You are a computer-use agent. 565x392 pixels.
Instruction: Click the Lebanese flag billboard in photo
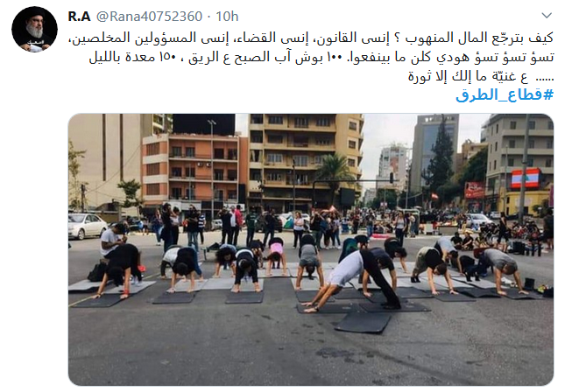tap(526, 178)
